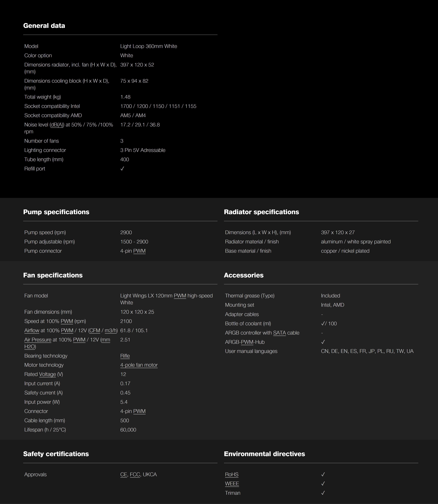
Task: Click the CFM link in the Airflow row
Action: (95, 330)
